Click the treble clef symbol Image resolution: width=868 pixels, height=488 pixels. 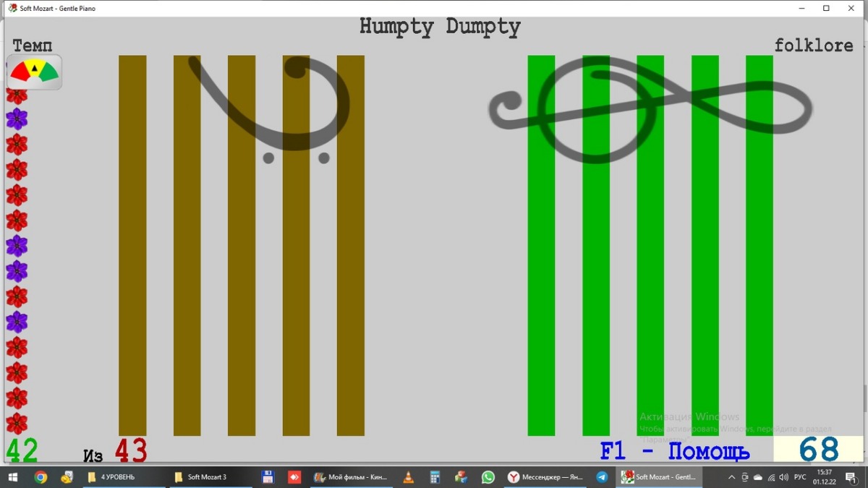[x=650, y=110]
